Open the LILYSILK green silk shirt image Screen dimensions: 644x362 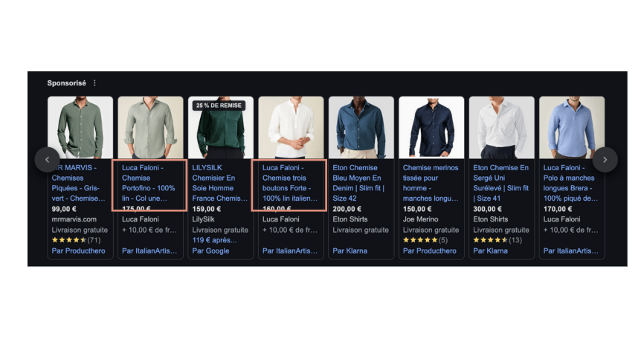tap(221, 127)
